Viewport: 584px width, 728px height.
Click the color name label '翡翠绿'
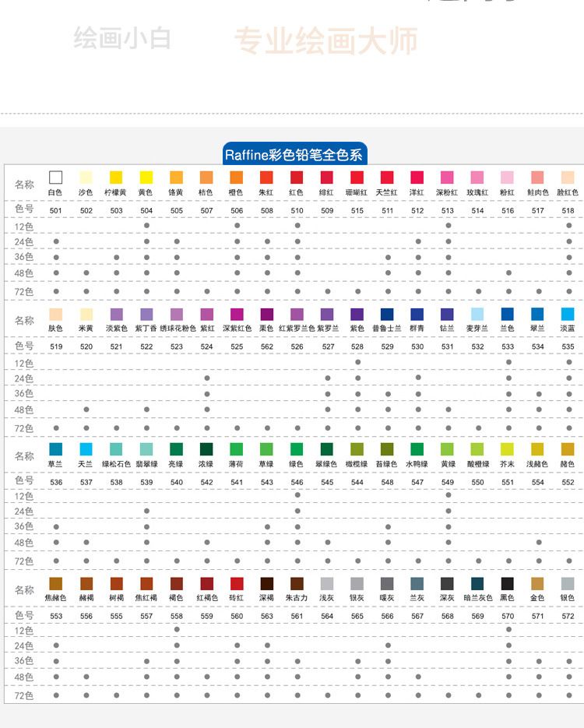(146, 464)
